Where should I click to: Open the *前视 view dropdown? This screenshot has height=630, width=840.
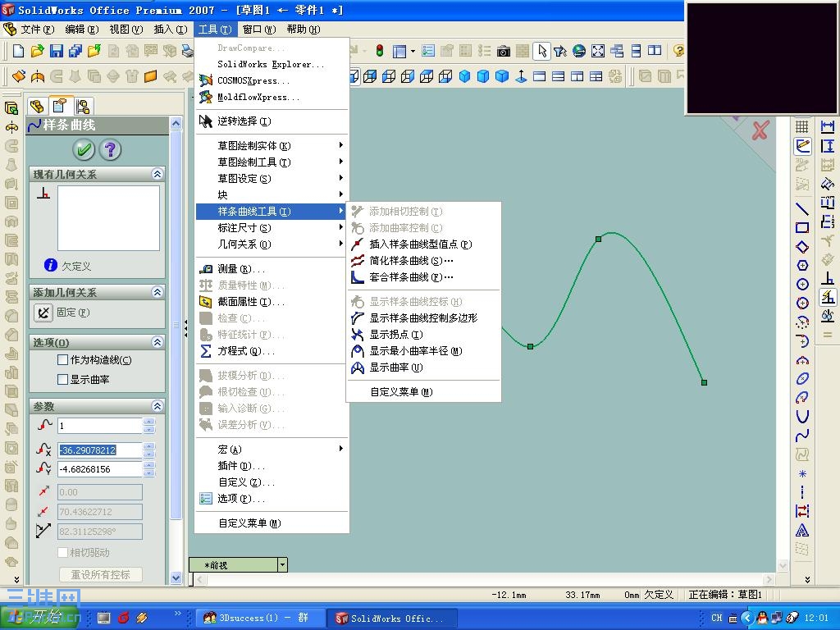282,564
